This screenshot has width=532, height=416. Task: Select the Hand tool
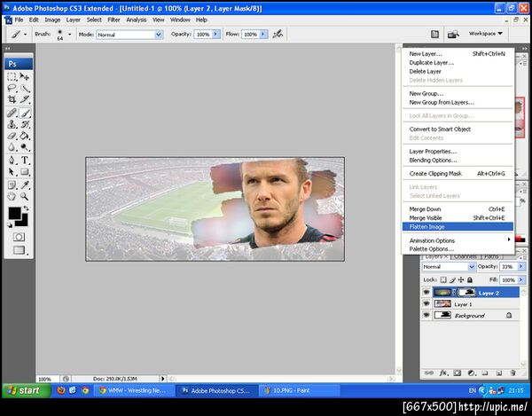point(12,197)
